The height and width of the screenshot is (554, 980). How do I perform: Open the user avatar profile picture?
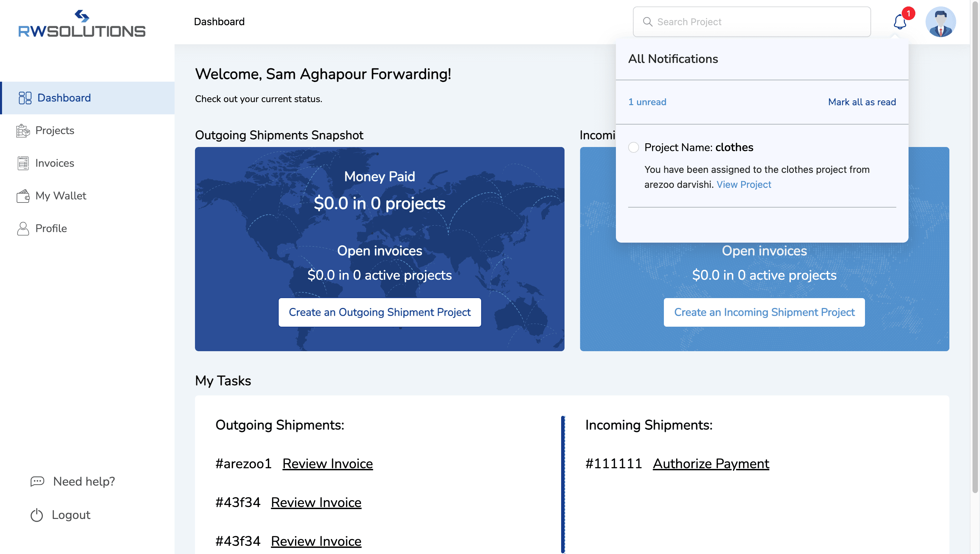coord(940,22)
